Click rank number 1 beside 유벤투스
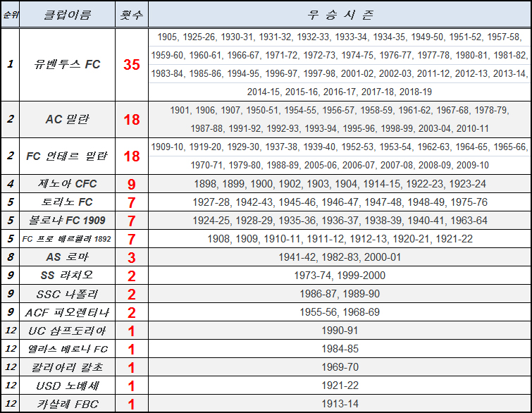Screen dimensions: 532x413 [10, 64]
